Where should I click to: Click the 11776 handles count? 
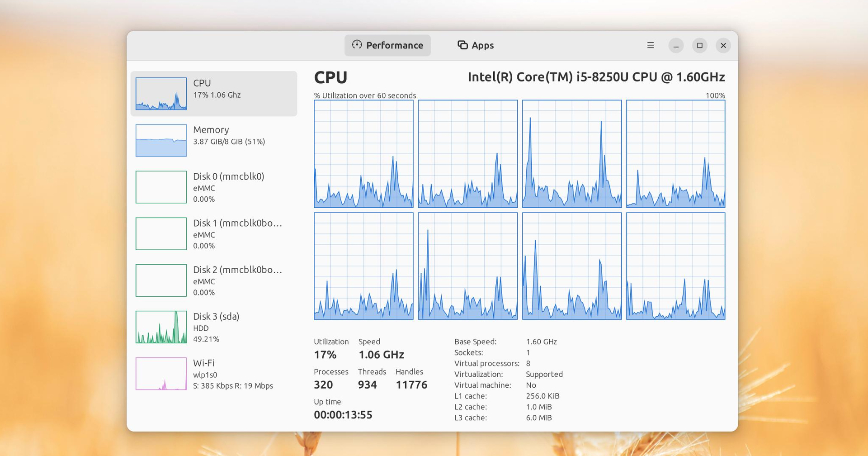click(x=411, y=385)
